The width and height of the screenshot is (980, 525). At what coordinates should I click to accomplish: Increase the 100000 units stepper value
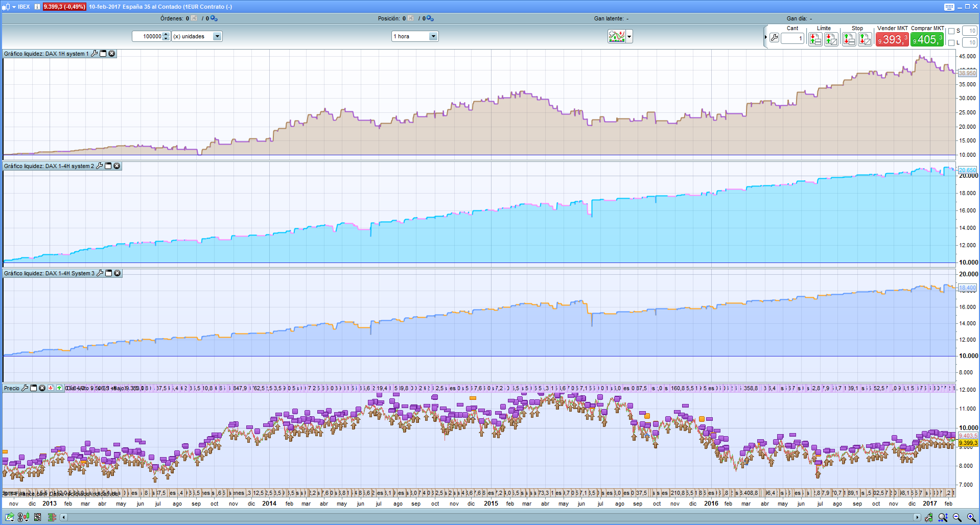pyautogui.click(x=166, y=34)
